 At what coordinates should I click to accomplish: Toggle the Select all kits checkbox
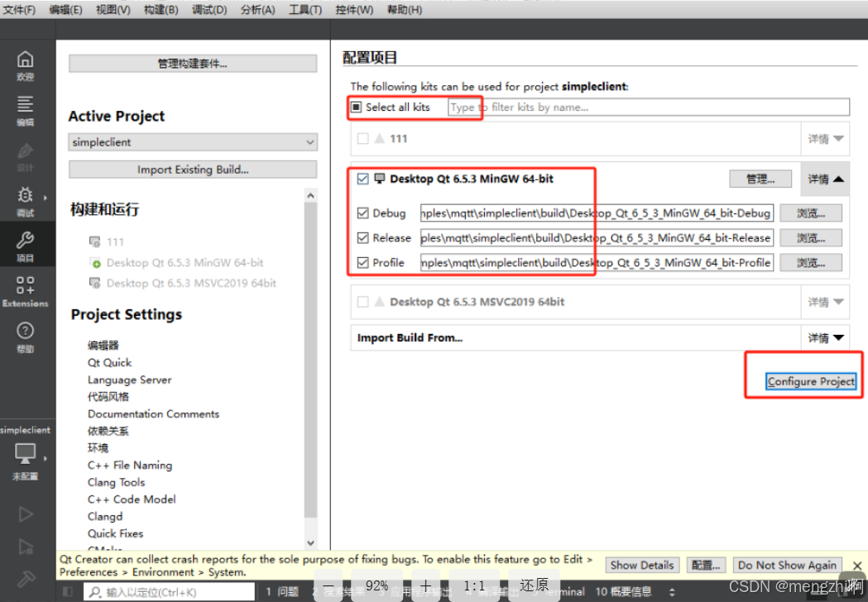point(357,107)
